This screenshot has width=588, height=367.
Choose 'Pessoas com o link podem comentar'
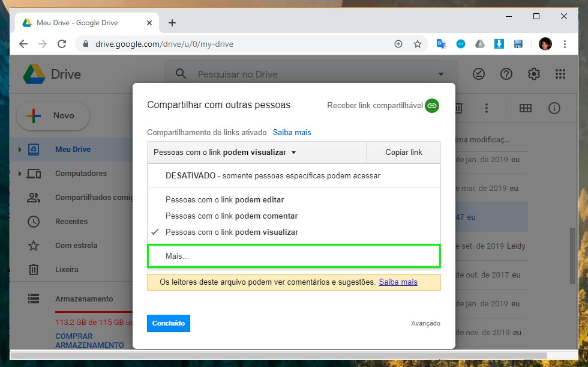[294, 216]
